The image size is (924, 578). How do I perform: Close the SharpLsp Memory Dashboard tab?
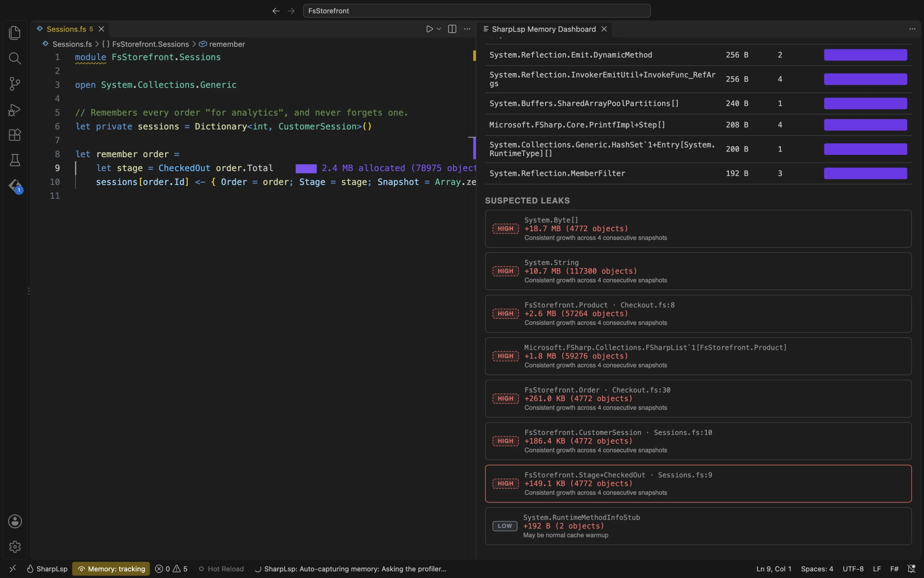tap(604, 29)
